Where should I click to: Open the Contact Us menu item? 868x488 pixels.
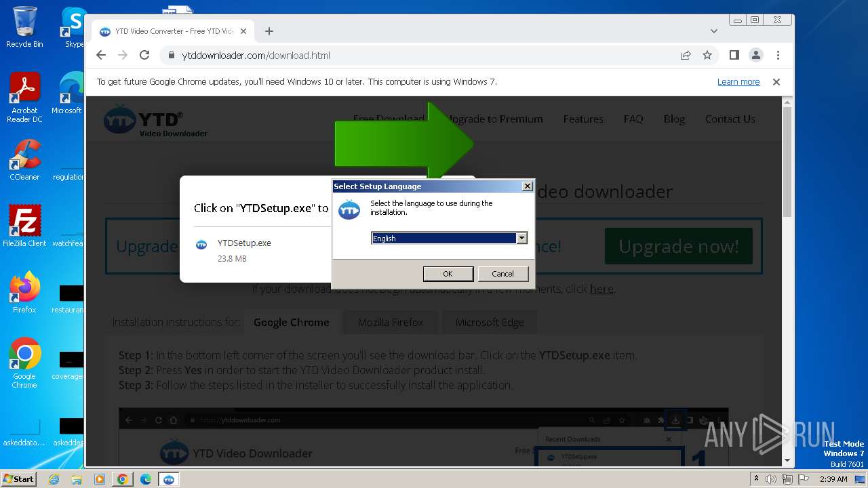point(730,119)
